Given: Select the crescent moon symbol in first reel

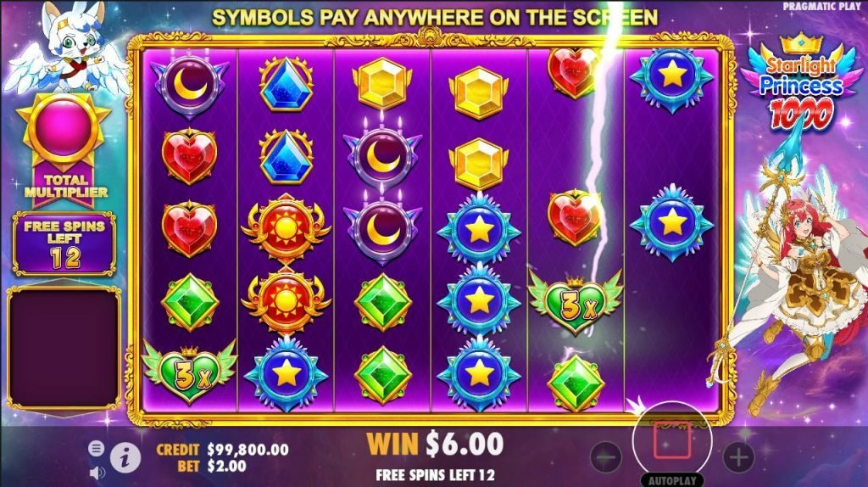Looking at the screenshot, I should (189, 85).
